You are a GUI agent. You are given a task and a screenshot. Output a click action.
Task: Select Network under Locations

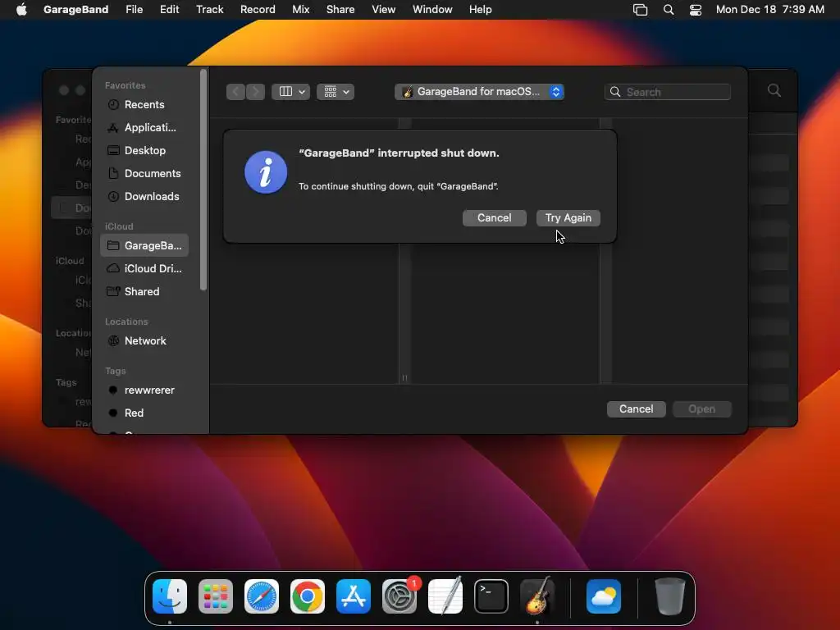(x=144, y=340)
